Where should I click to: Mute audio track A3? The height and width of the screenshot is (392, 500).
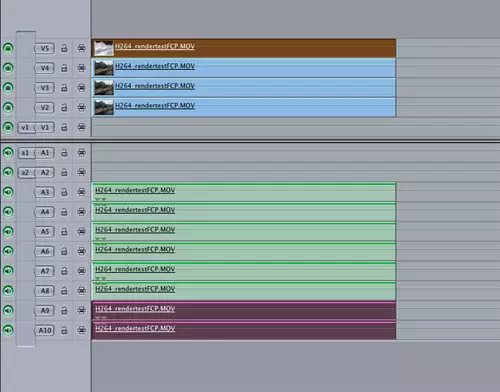tap(8, 192)
